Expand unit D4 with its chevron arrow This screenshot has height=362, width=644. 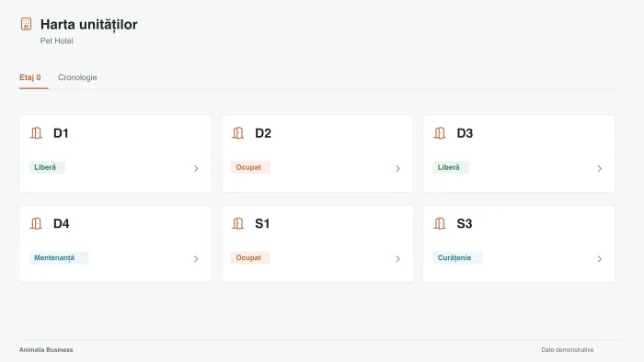point(196,259)
